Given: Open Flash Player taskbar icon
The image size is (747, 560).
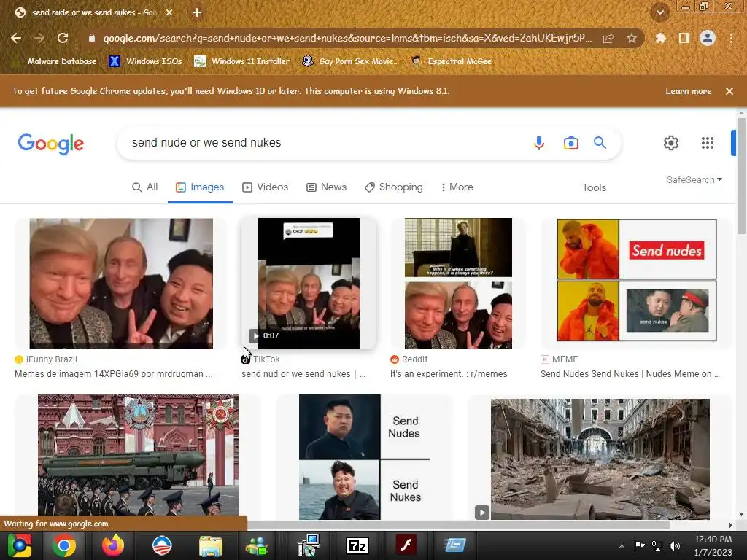Looking at the screenshot, I should (406, 545).
